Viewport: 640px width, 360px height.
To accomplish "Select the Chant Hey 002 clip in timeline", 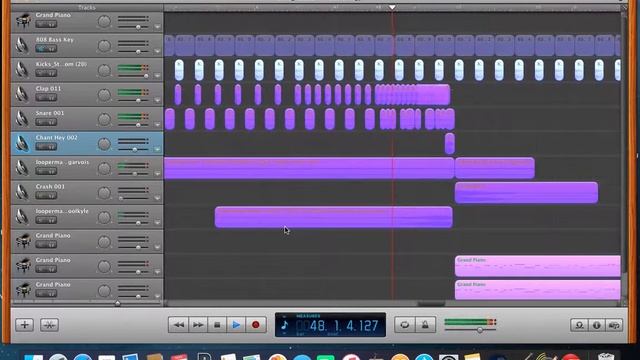I will 449,143.
